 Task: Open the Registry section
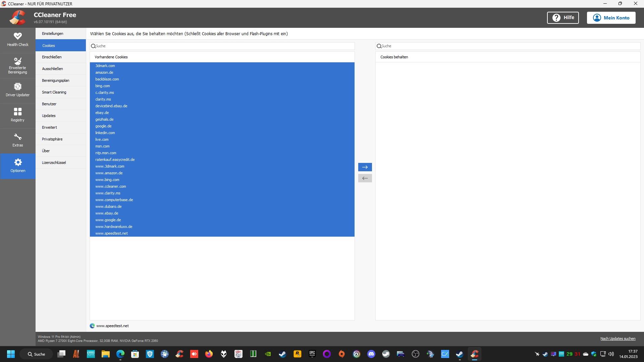(x=18, y=115)
